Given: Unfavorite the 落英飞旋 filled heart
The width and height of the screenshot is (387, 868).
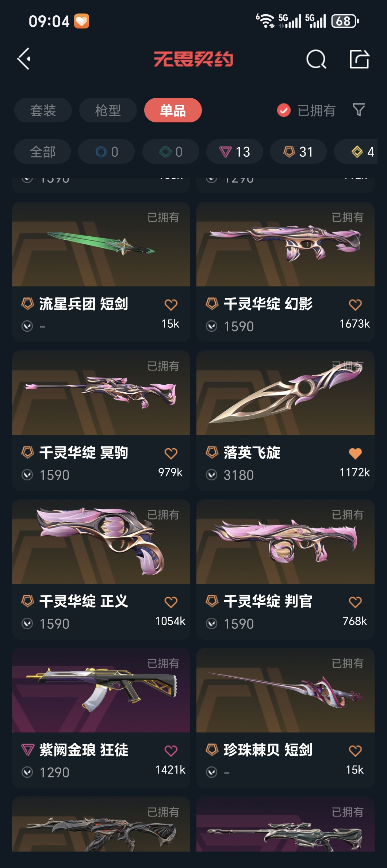Looking at the screenshot, I should [355, 453].
